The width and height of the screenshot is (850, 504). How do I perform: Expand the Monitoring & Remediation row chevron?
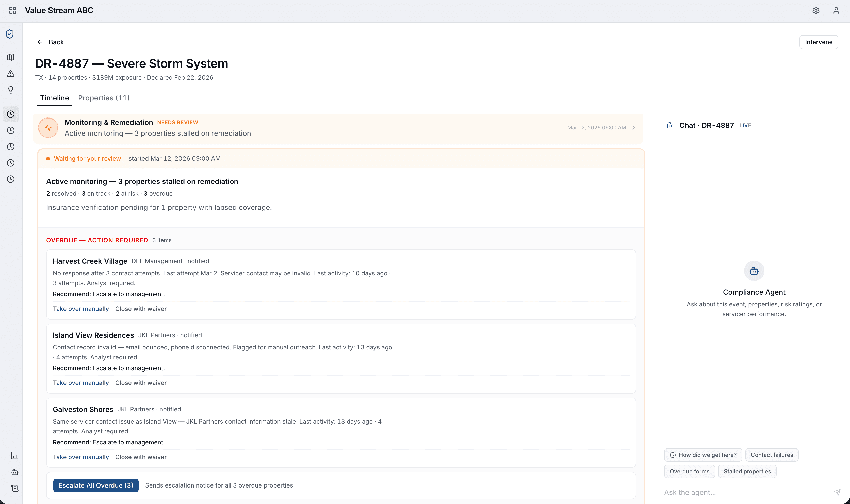coord(634,128)
